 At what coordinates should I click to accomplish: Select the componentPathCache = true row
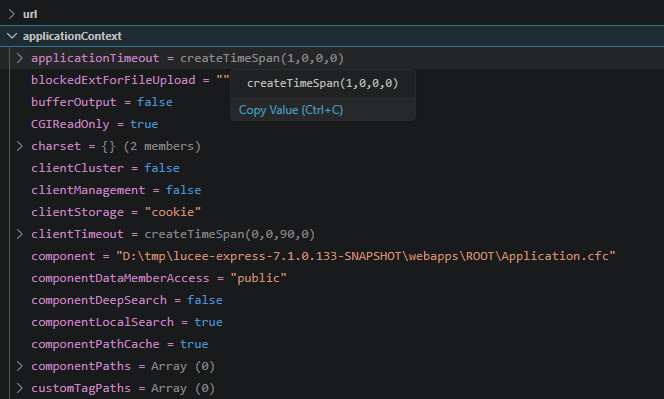point(332,344)
